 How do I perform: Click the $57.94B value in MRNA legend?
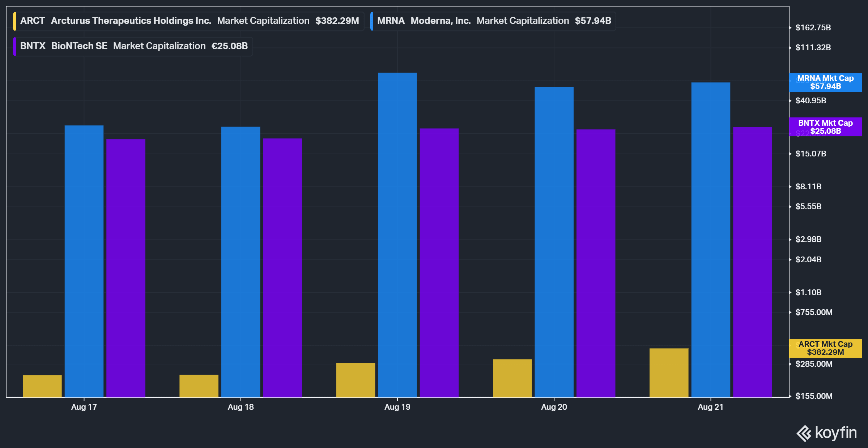tap(593, 21)
